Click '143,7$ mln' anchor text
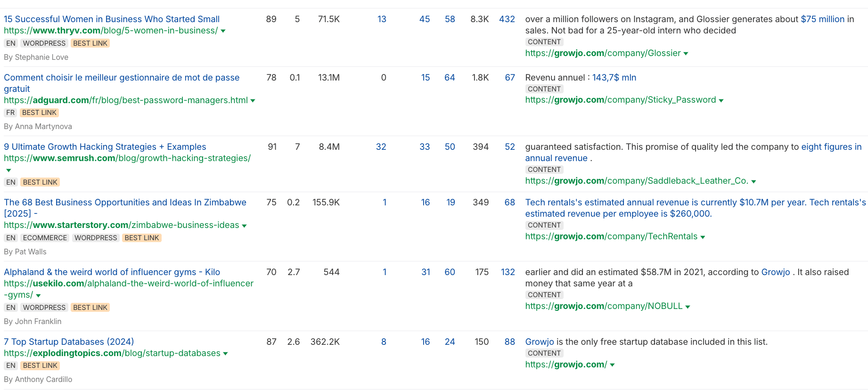 click(614, 78)
